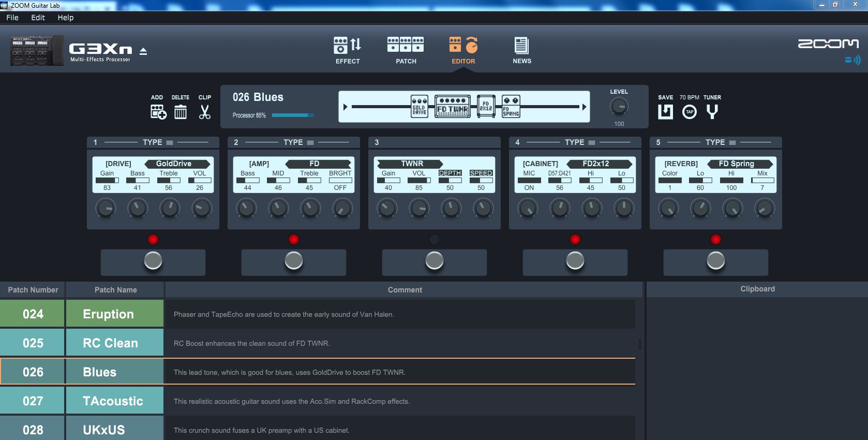Click the Bluetooth connection status icon
This screenshot has width=868, height=440.
click(852, 60)
